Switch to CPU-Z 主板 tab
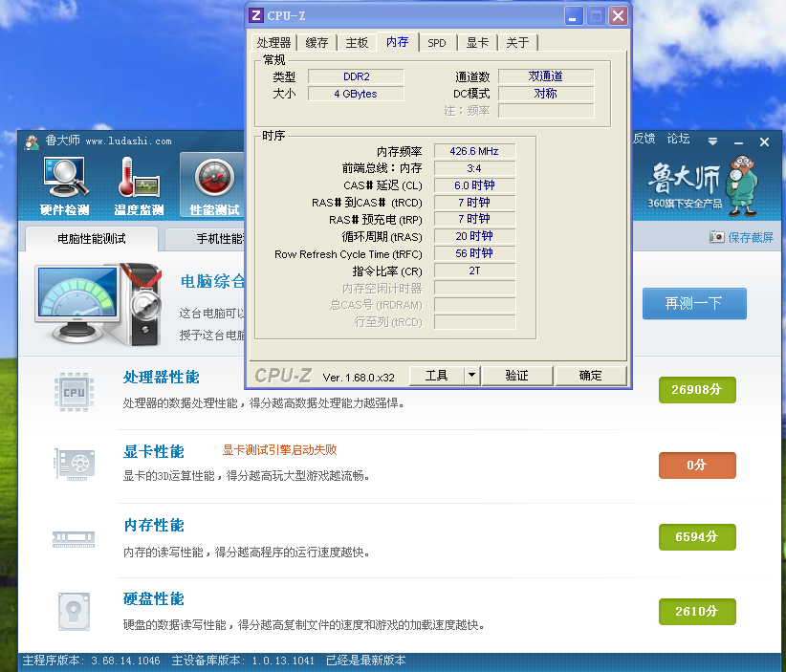The image size is (786, 672). click(x=357, y=43)
